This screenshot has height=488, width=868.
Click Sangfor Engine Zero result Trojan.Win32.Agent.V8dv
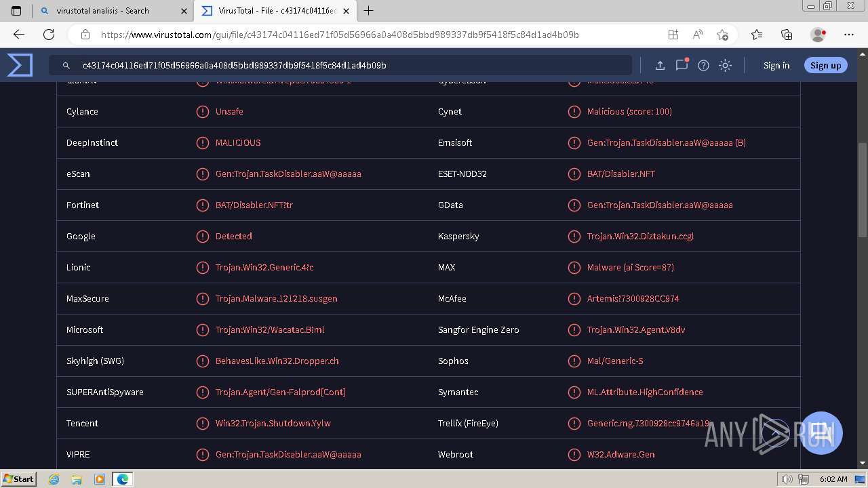pyautogui.click(x=636, y=330)
